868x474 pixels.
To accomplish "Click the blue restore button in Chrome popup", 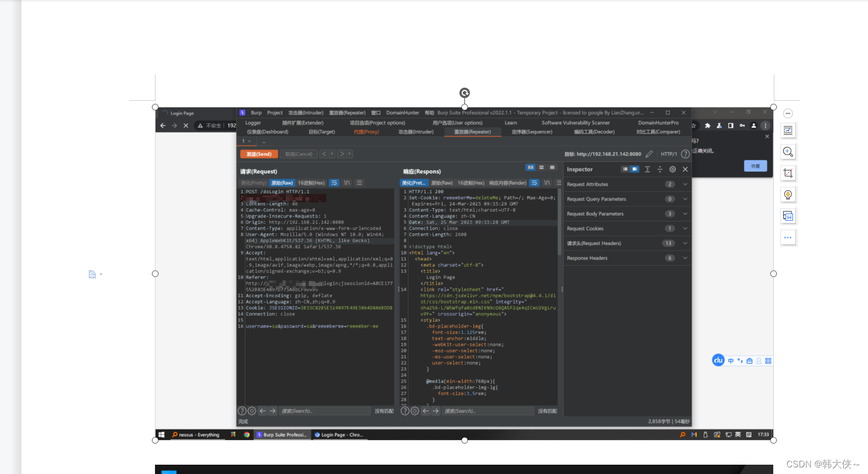I will click(x=755, y=166).
